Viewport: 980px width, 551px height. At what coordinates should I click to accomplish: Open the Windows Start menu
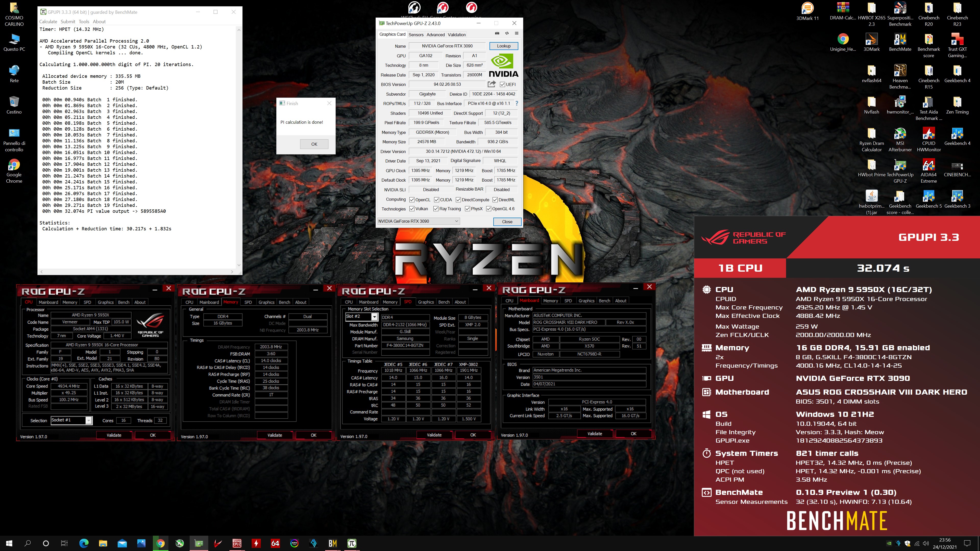[9, 543]
